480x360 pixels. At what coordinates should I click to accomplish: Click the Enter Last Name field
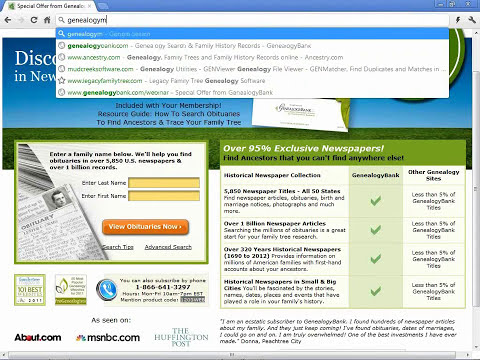pos(164,183)
